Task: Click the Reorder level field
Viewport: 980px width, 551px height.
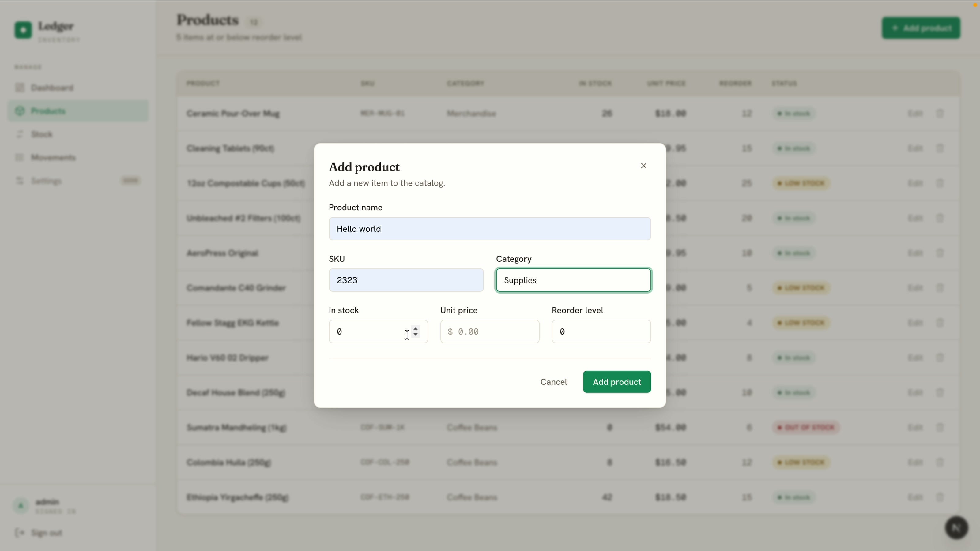Action: (x=601, y=331)
